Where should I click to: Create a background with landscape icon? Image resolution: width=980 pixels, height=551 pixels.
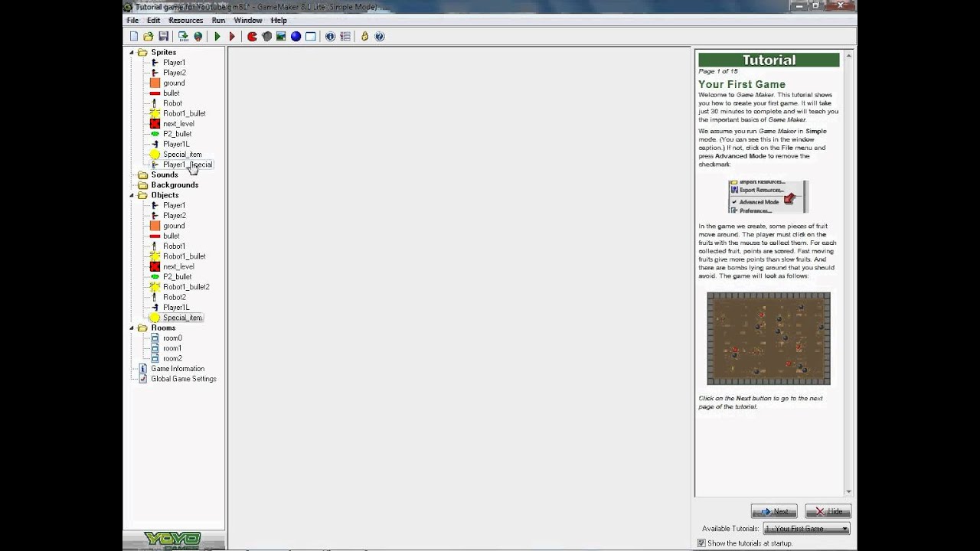coord(281,36)
